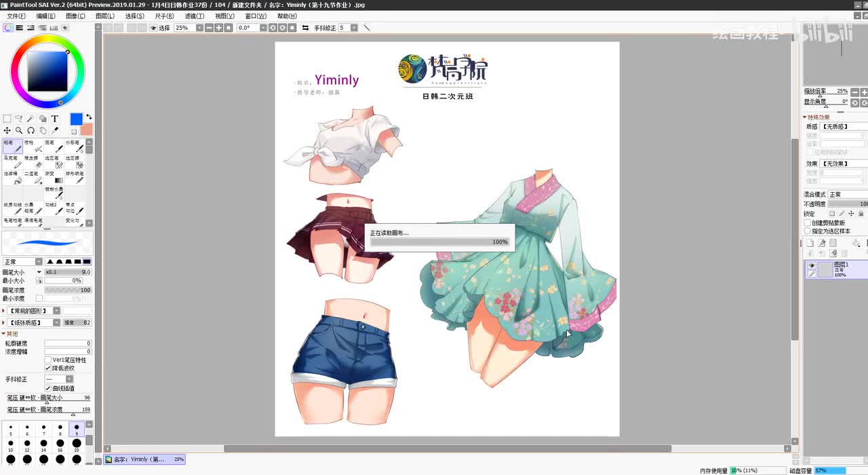
Task: Select the magic wand tool
Action: pos(31,119)
